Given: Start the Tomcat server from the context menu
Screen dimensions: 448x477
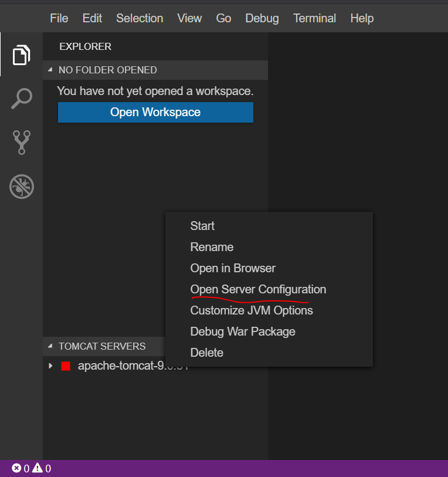Looking at the screenshot, I should tap(202, 226).
